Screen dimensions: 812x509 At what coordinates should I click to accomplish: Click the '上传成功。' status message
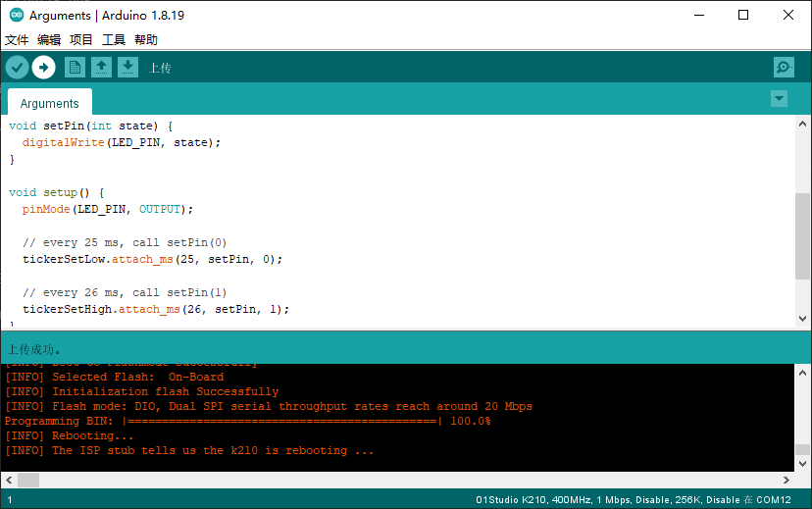[33, 349]
